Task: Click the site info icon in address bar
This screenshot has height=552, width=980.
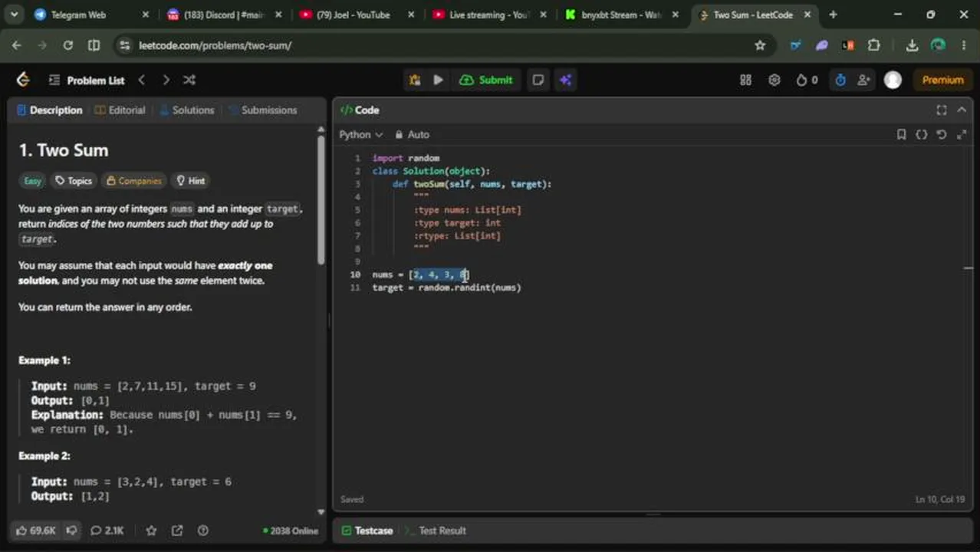Action: pos(125,46)
